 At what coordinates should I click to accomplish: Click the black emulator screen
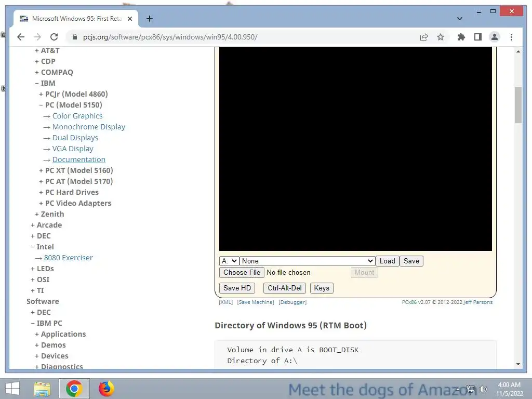(x=355, y=149)
